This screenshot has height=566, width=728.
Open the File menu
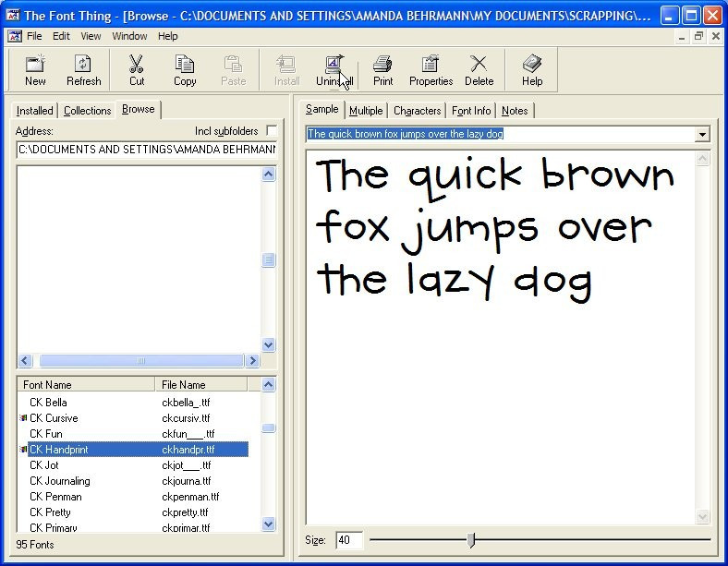[x=34, y=36]
